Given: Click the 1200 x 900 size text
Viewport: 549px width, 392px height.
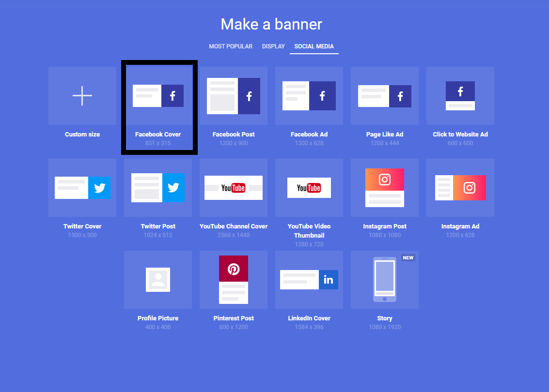Looking at the screenshot, I should pos(234,143).
